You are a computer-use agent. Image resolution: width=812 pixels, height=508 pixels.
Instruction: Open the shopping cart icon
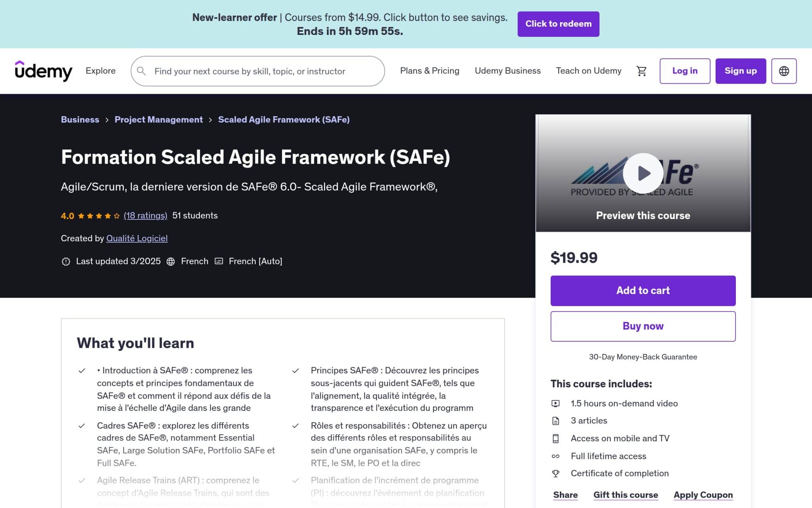[641, 71]
